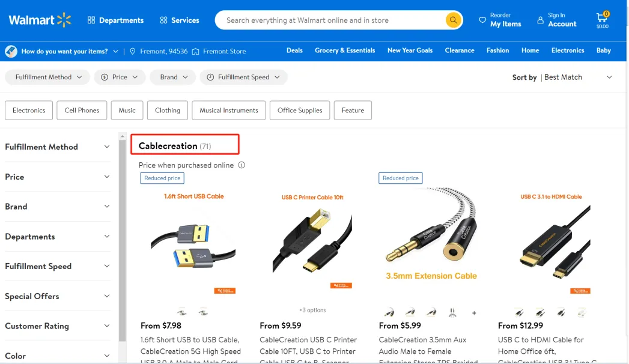Screen dimensions: 629x364
Task: Click the Walmart spark logo
Action: point(64,20)
